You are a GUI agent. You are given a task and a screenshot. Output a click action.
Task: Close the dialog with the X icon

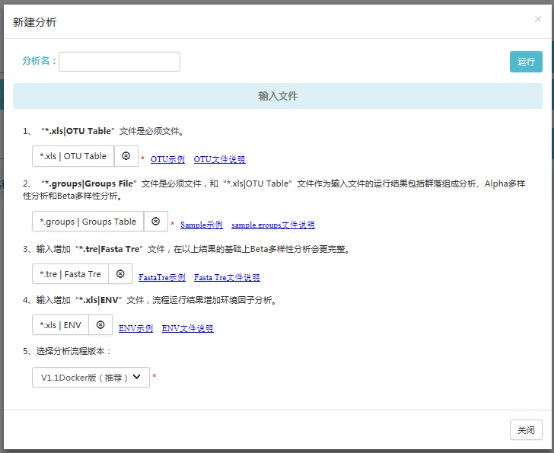point(538,19)
